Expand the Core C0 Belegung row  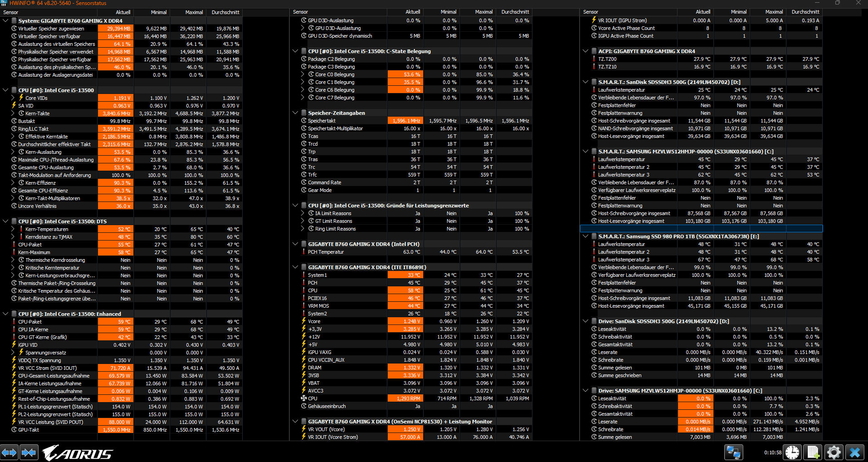302,74
